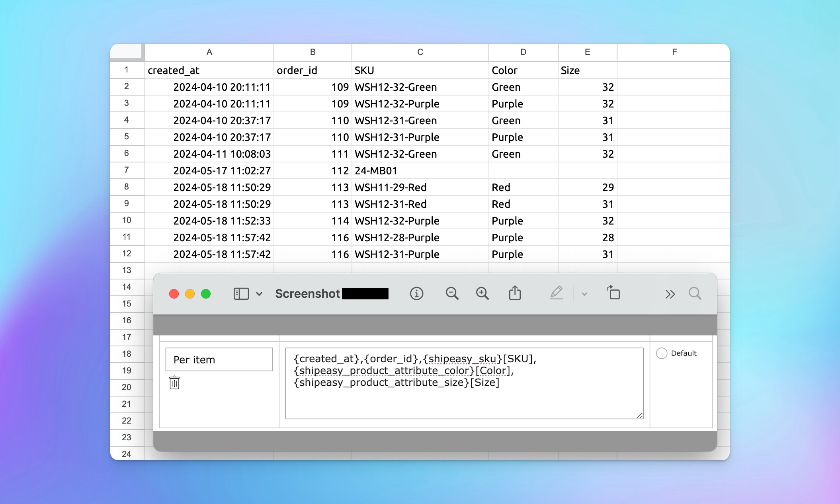
Task: Select cell with order id 112
Action: pos(313,170)
